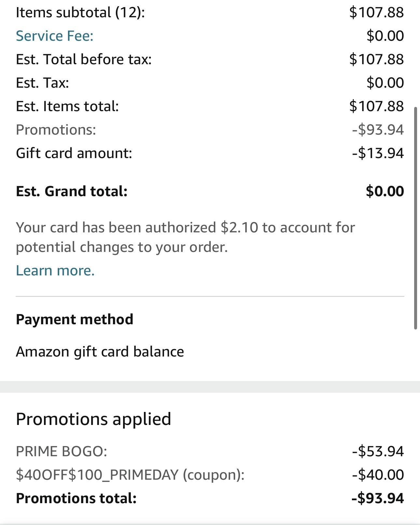420x525 pixels.
Task: Select the Items subtotal (12) label
Action: [x=80, y=12]
